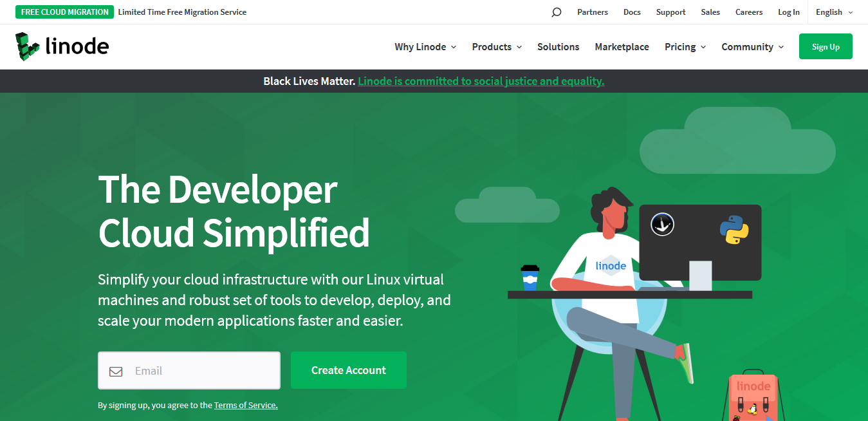The width and height of the screenshot is (868, 421).
Task: Click the Create Account button
Action: pyautogui.click(x=349, y=370)
